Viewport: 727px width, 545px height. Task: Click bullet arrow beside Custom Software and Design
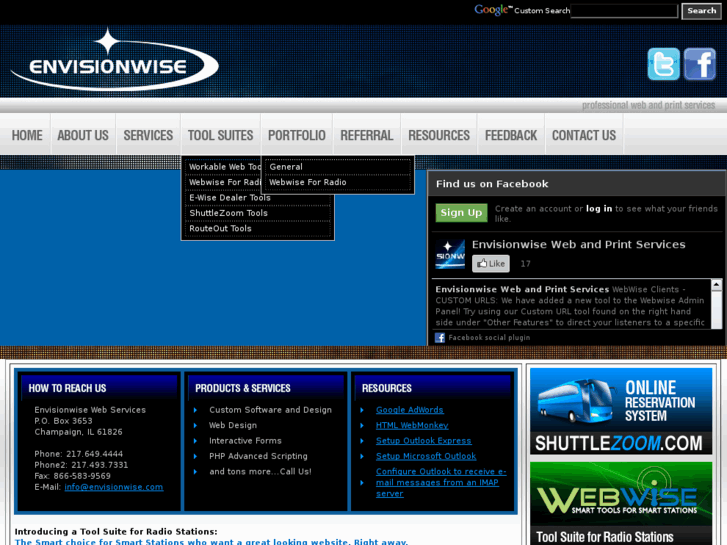(x=195, y=410)
